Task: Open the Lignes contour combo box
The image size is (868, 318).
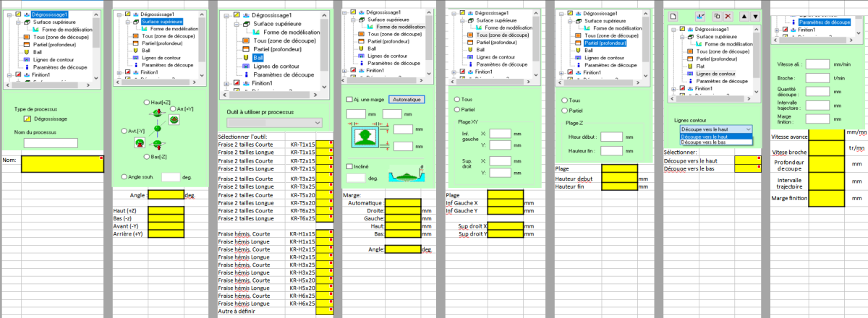Action: 716,129
